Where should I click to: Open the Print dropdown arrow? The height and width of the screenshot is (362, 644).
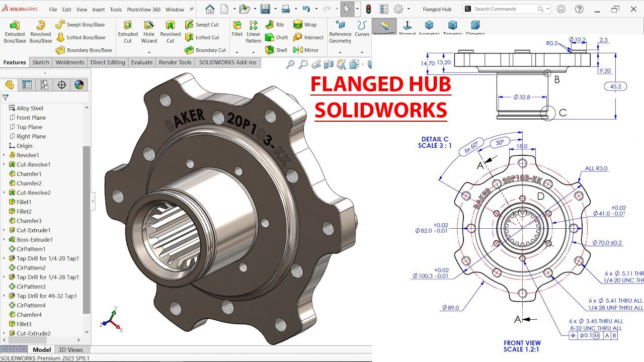(x=295, y=9)
